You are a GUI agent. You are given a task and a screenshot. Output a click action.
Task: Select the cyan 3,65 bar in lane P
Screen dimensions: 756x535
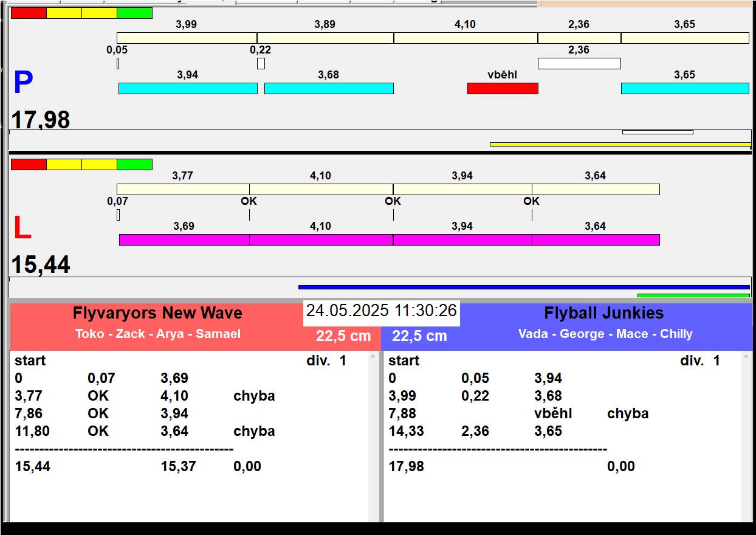pos(685,88)
